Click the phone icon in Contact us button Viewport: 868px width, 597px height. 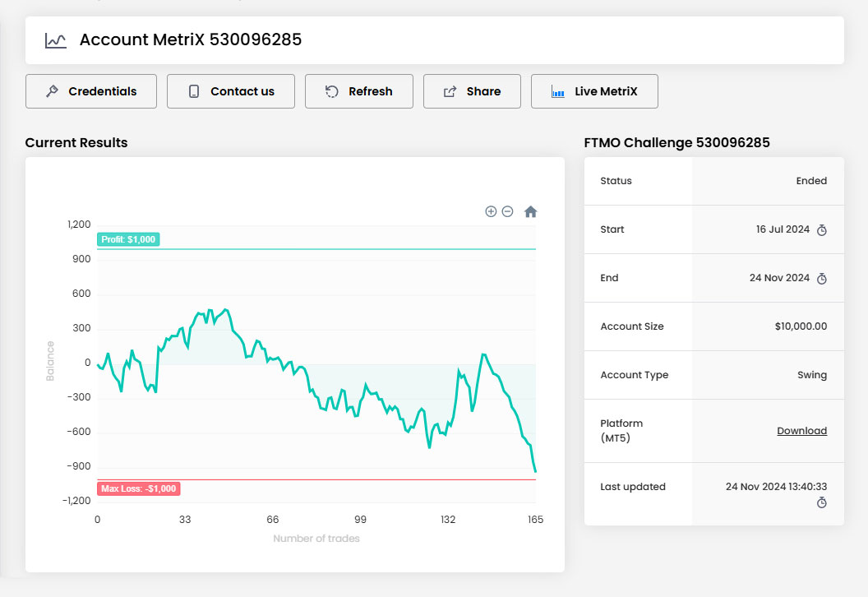coord(194,91)
